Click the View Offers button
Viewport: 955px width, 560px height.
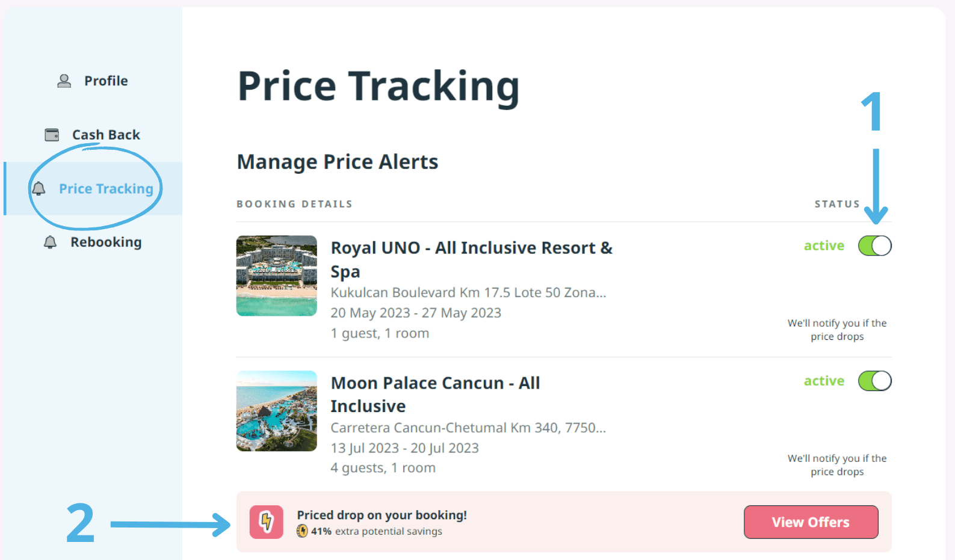click(x=811, y=522)
